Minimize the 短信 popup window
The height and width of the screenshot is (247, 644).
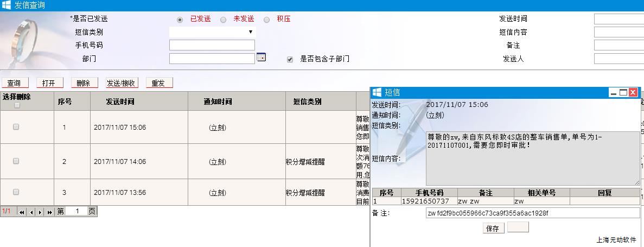point(614,93)
